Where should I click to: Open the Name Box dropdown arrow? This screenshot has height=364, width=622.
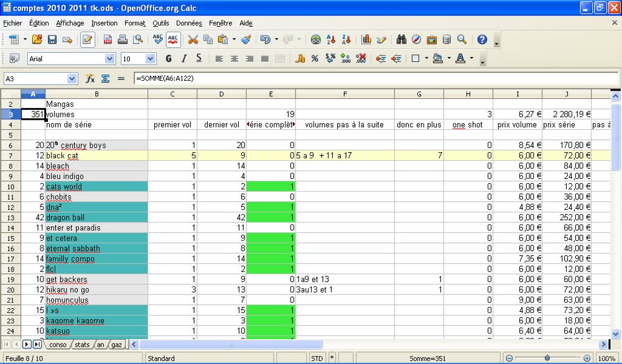pos(72,79)
